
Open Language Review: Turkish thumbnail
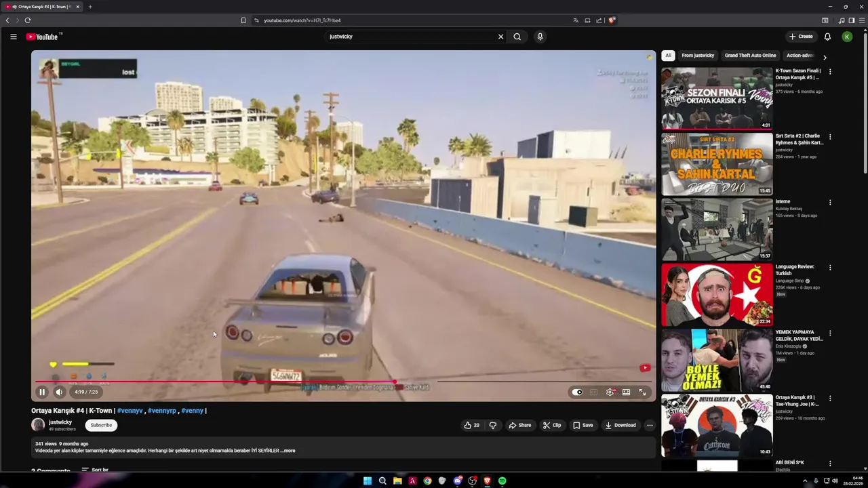(717, 295)
